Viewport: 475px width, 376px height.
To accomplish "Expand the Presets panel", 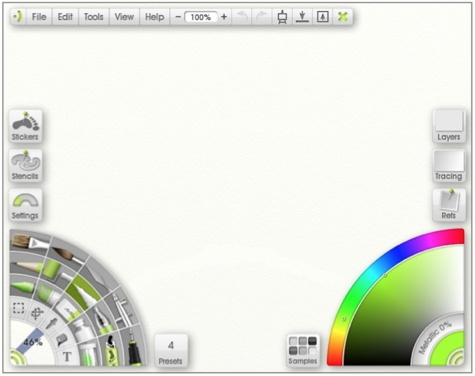I will (171, 351).
